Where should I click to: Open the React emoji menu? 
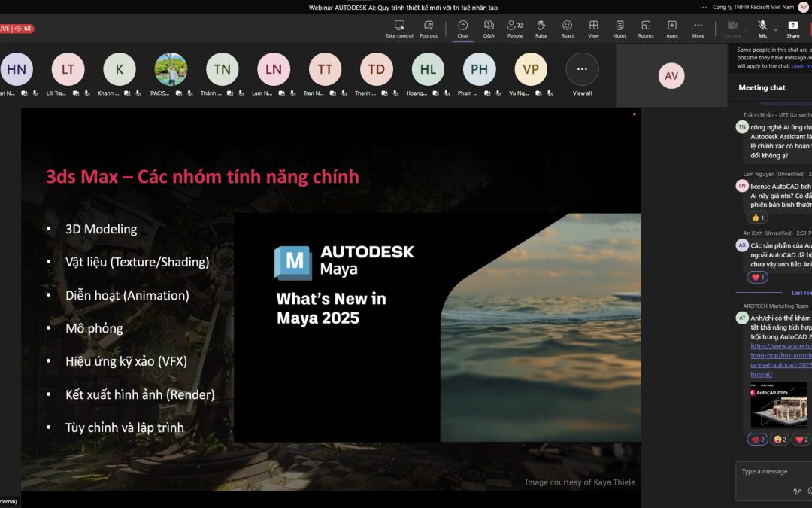(567, 29)
